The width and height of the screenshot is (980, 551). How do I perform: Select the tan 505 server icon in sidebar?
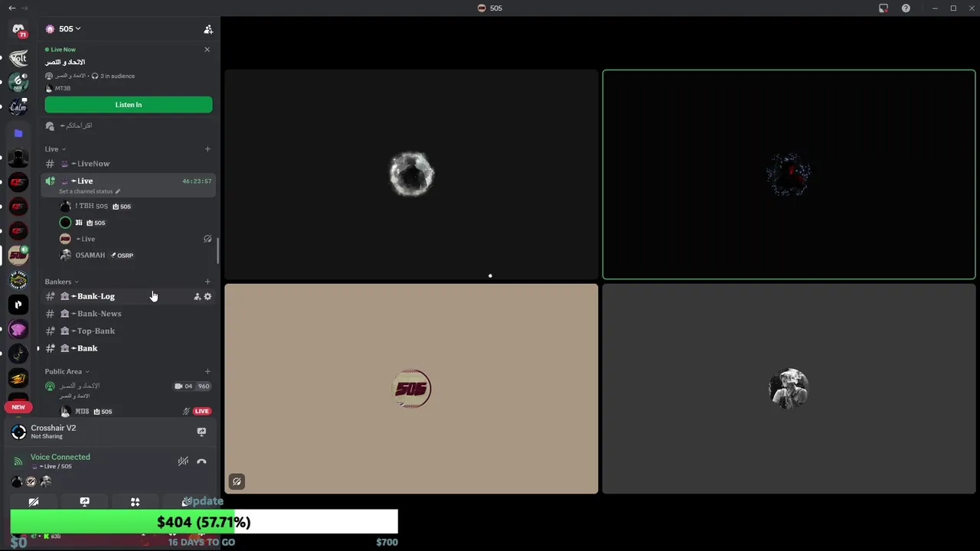[x=18, y=256]
